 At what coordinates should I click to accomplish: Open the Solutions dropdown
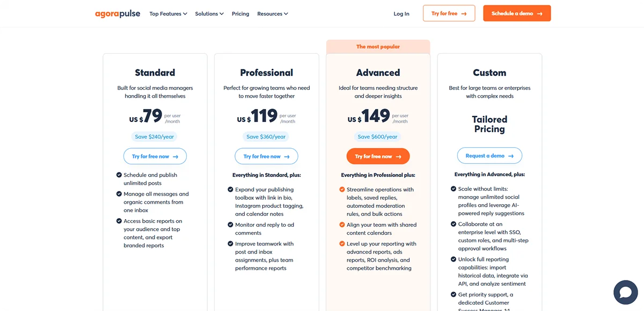tap(209, 13)
